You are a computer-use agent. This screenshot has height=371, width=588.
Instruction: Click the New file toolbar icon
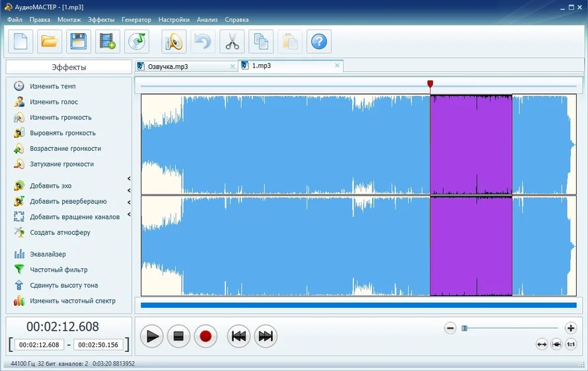20,42
